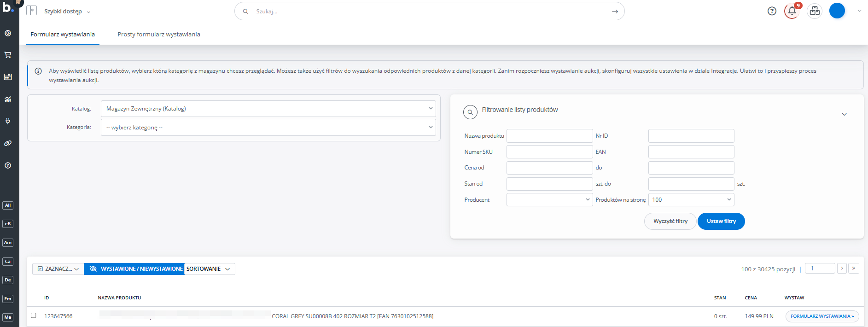Open the shopping cart sidebar icon
This screenshot has height=327, width=868.
tap(8, 55)
